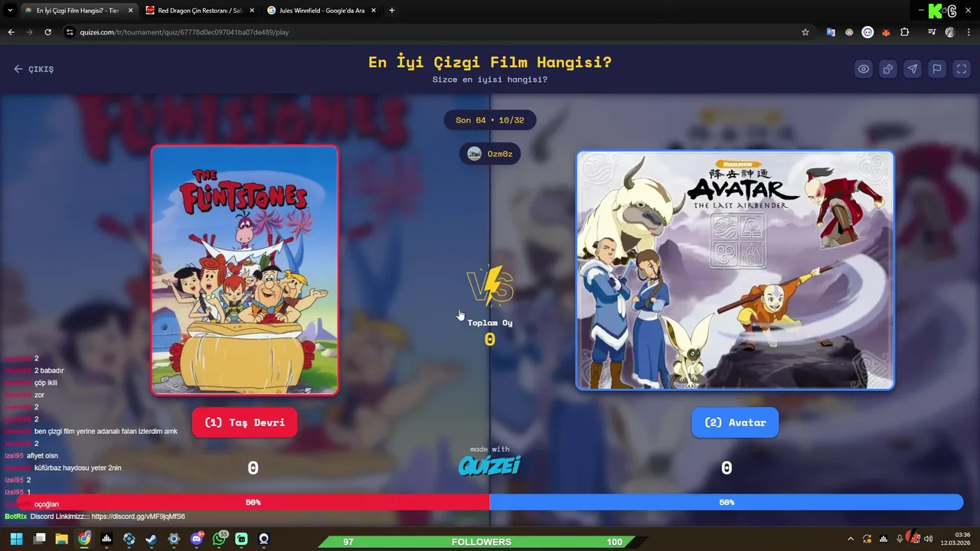Open File Explorer from the taskbar
This screenshot has height=551, width=980.
(61, 539)
